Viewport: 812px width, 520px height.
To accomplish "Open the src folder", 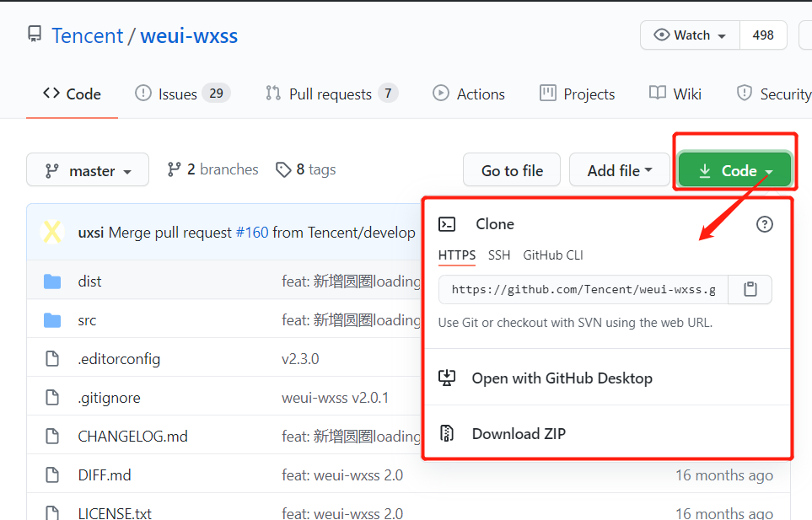I will point(87,320).
